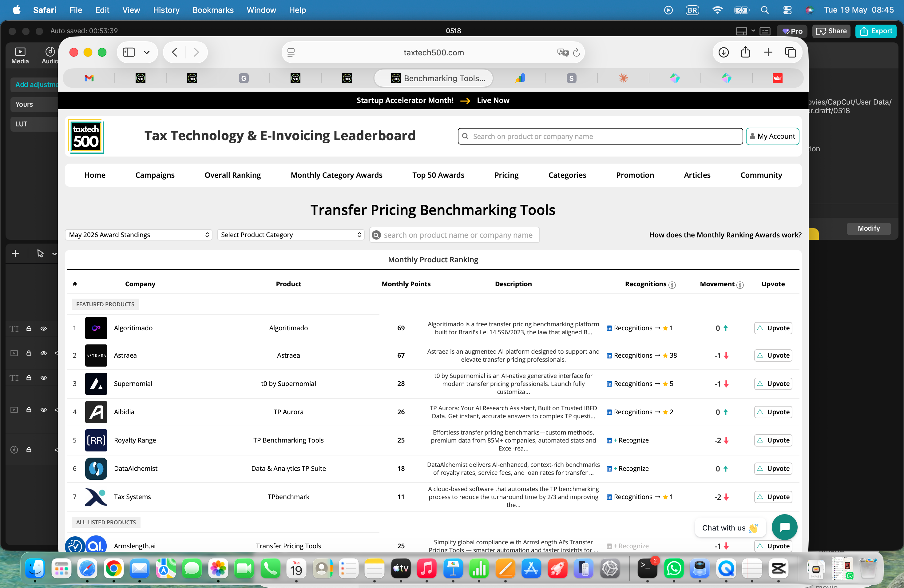Open Pricing nav item

coord(506,175)
